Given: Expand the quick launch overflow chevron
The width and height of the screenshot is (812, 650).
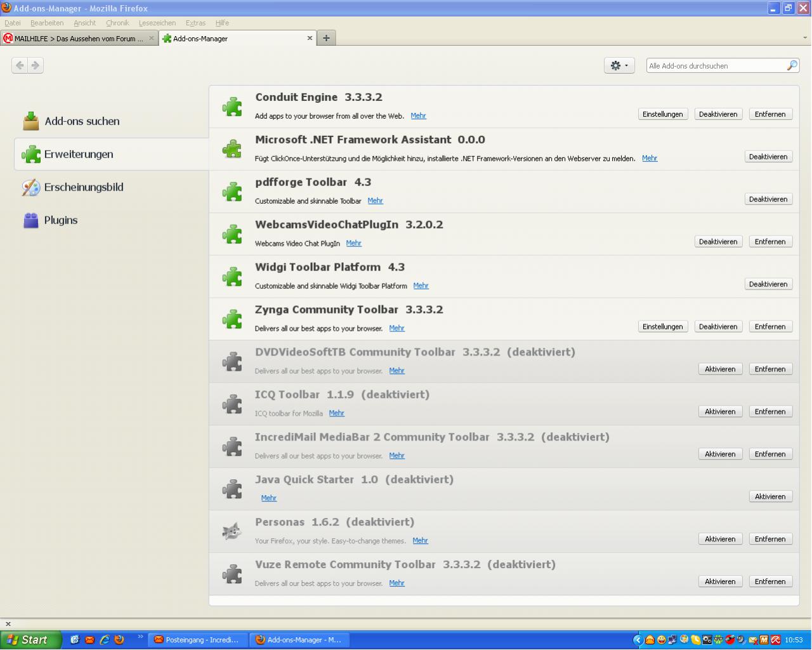Looking at the screenshot, I should click(140, 637).
